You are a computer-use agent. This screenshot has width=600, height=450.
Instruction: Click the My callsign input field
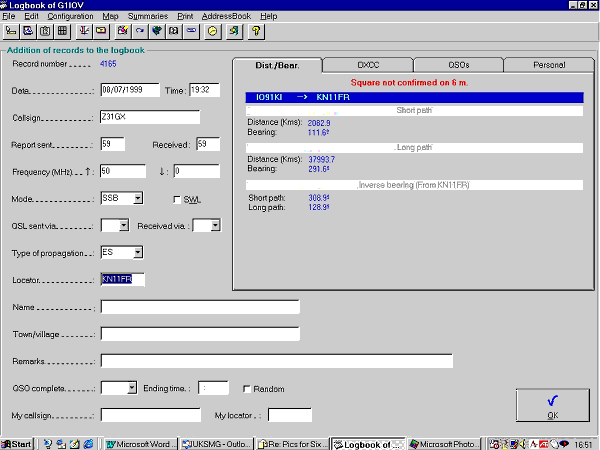coord(151,415)
